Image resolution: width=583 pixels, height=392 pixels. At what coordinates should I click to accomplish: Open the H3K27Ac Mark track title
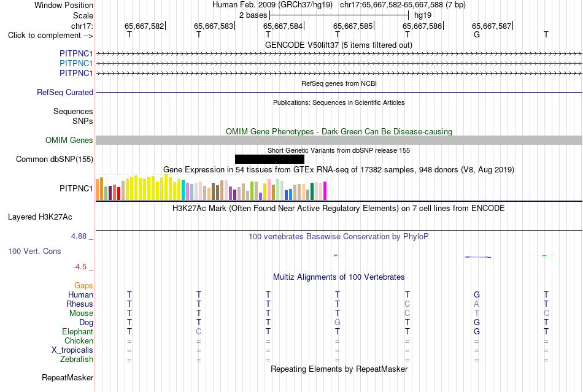338,208
